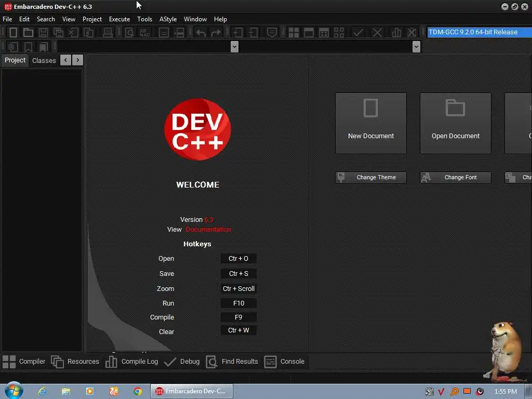Open the Debug bottom tab
This screenshot has width=532, height=399.
click(x=182, y=362)
